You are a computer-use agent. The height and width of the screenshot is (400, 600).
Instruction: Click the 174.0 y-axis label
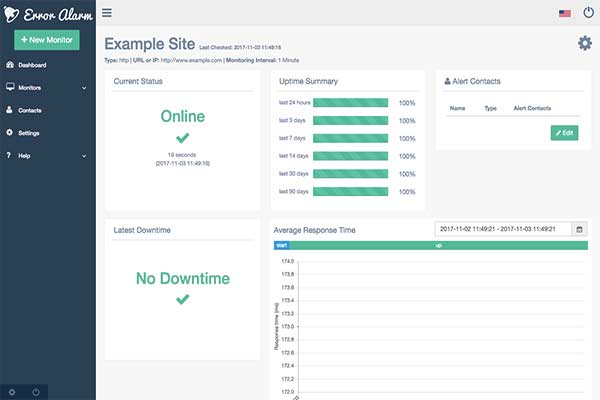[x=288, y=261]
